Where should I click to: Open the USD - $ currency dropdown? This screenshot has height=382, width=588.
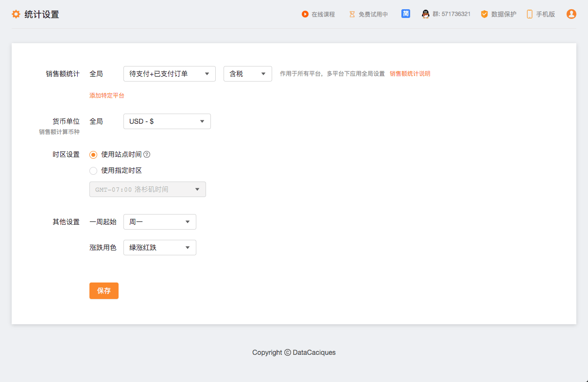(x=167, y=121)
